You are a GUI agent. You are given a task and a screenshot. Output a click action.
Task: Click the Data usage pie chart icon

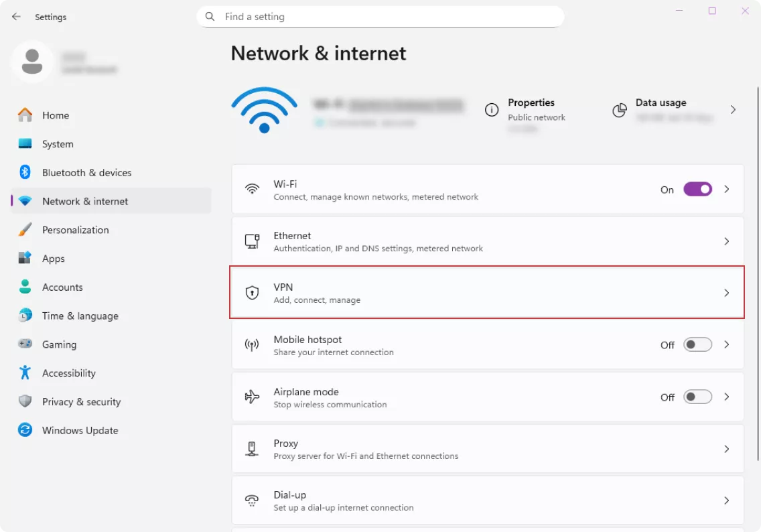(x=620, y=110)
